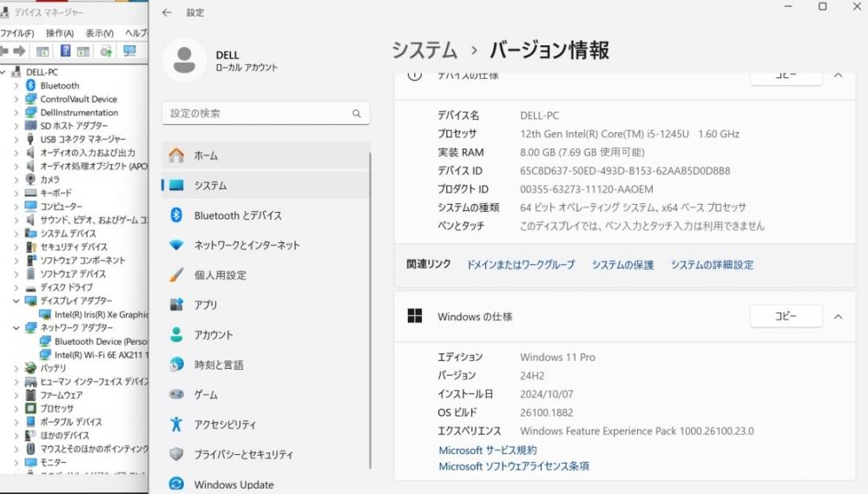
Task: Click the battery (バッテリ) icon in device tree
Action: pyautogui.click(x=31, y=368)
